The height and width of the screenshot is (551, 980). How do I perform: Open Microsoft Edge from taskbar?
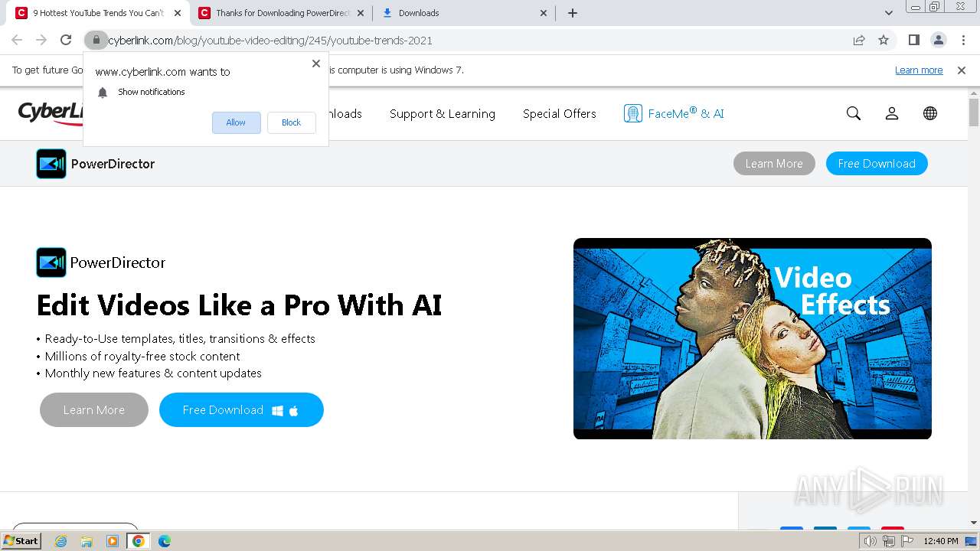tap(164, 541)
